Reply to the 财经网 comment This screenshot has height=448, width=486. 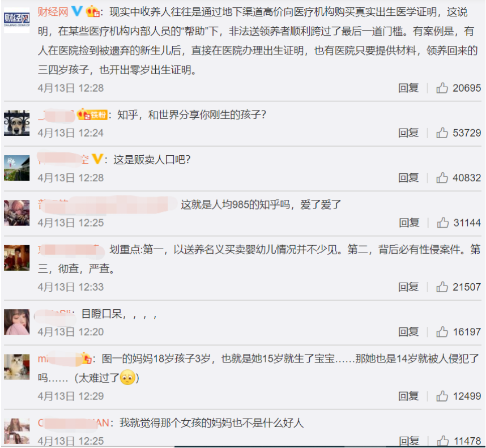408,88
